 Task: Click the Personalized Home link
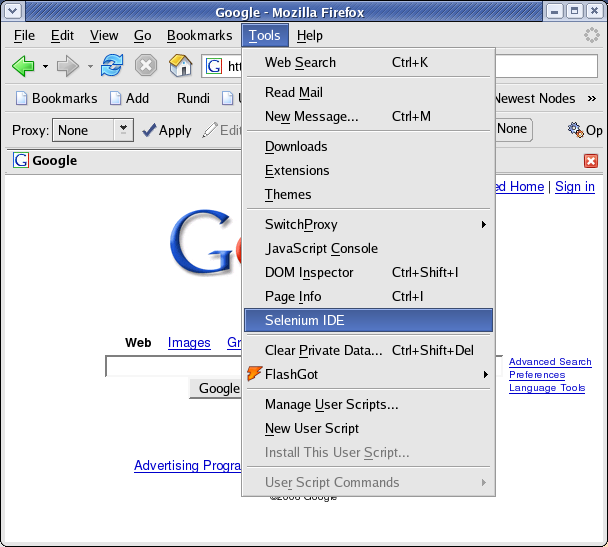(520, 187)
